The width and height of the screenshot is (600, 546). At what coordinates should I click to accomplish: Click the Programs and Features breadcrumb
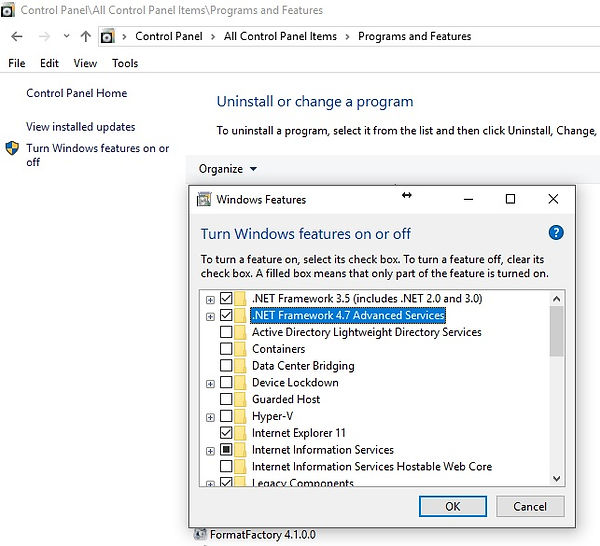[414, 36]
